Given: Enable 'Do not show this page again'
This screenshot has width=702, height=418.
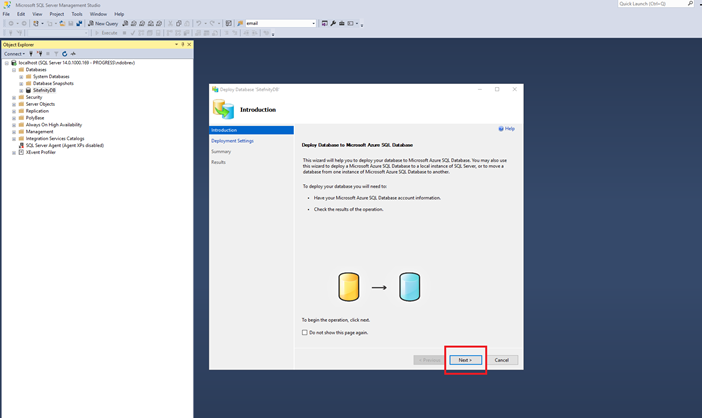Looking at the screenshot, I should coord(305,332).
